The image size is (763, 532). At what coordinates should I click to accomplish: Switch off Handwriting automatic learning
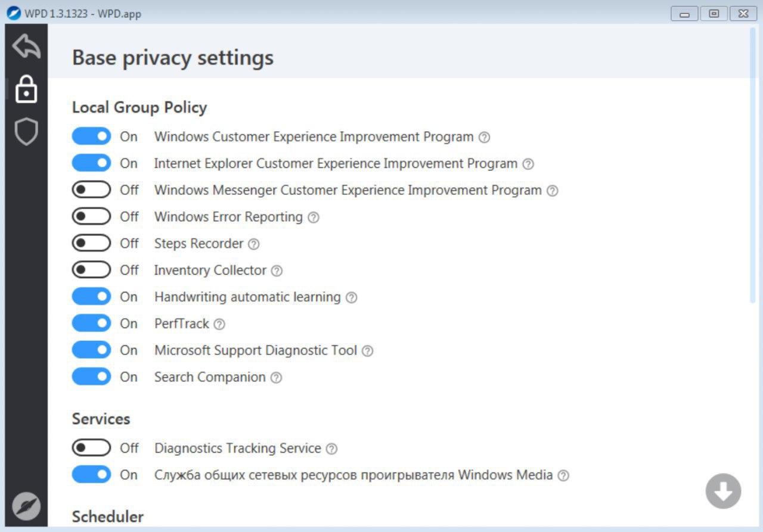pos(91,297)
